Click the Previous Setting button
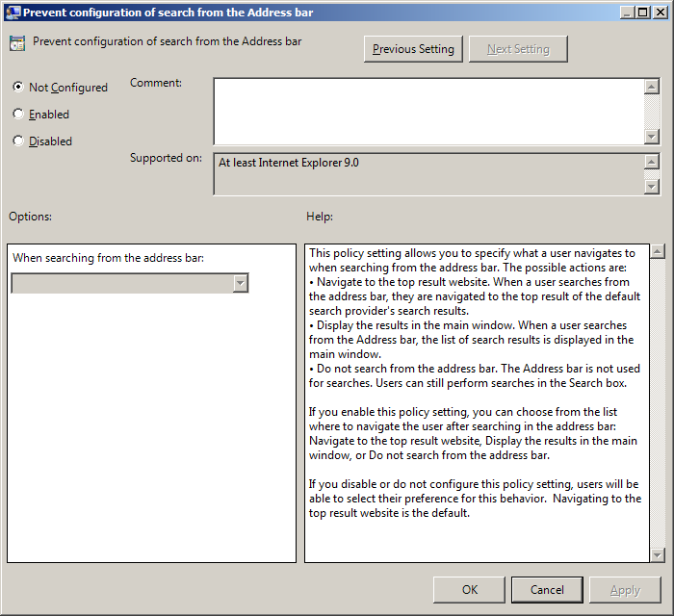Image resolution: width=674 pixels, height=616 pixels. (x=413, y=49)
